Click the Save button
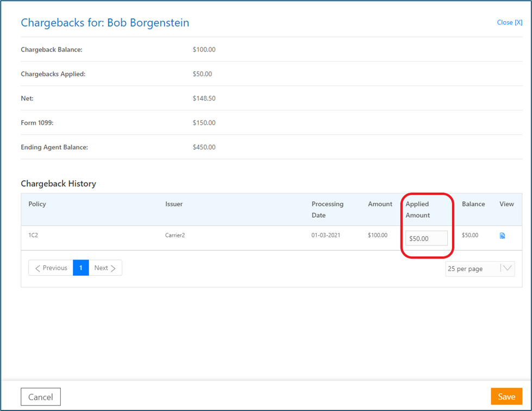The width and height of the screenshot is (532, 411). coord(506,396)
